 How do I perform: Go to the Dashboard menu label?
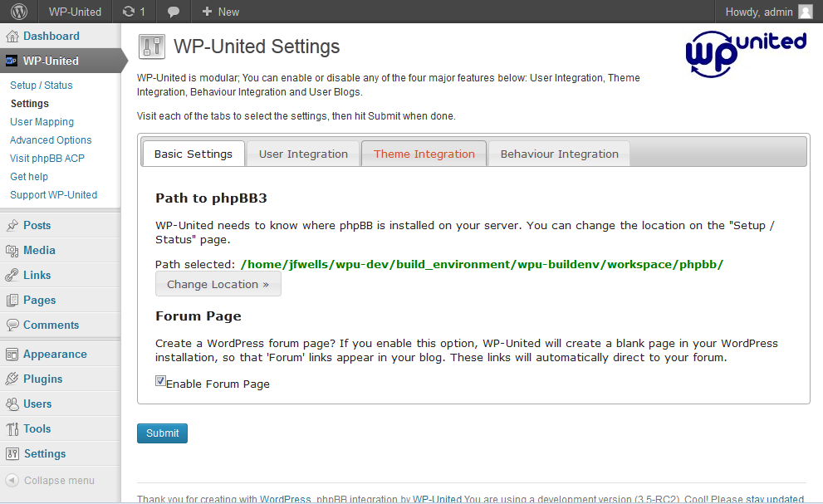pyautogui.click(x=51, y=37)
